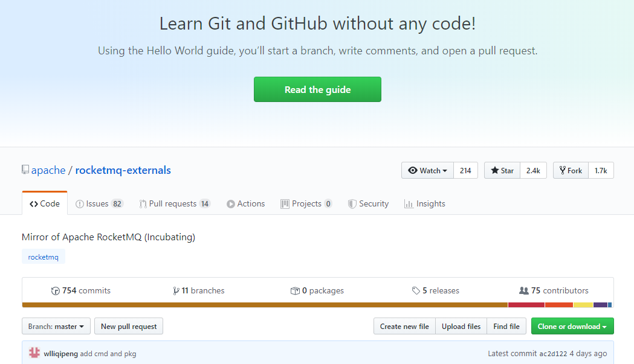This screenshot has height=364, width=634.
Task: Click the red segment of language bar
Action: coord(526,305)
